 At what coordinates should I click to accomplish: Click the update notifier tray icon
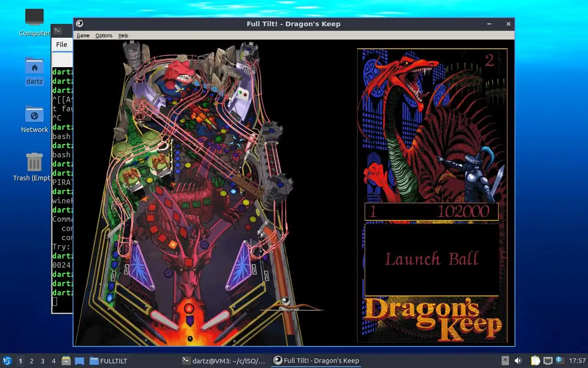tap(560, 360)
